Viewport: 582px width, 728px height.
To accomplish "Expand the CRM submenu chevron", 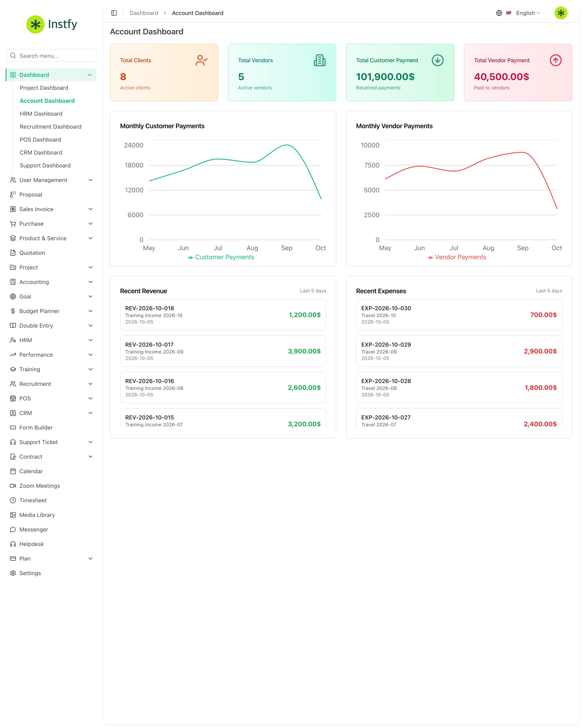I will coord(91,413).
